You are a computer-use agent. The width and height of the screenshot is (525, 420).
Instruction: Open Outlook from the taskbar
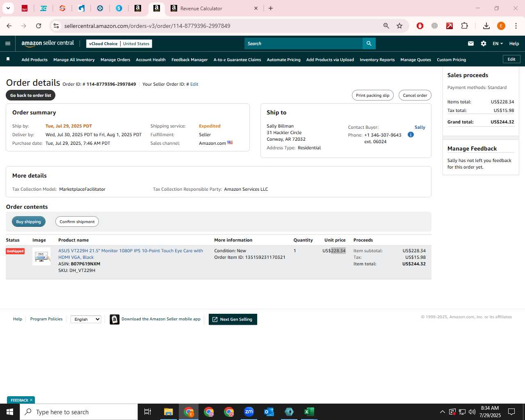[269, 412]
